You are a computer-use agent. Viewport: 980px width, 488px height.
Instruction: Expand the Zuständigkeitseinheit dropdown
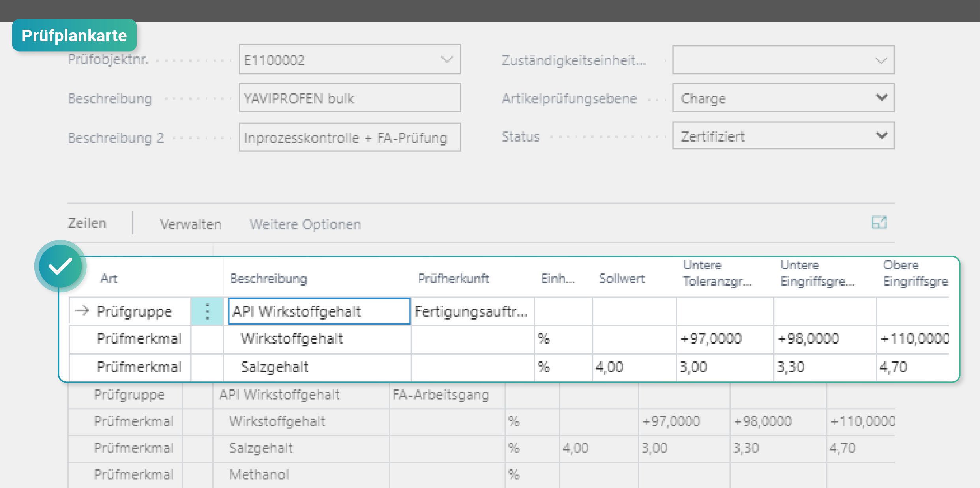(881, 60)
